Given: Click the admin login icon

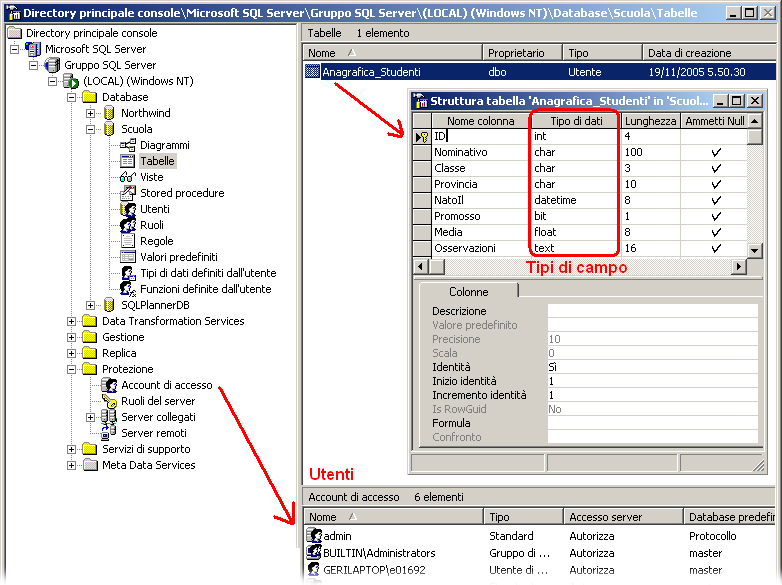Looking at the screenshot, I should click(x=314, y=536).
